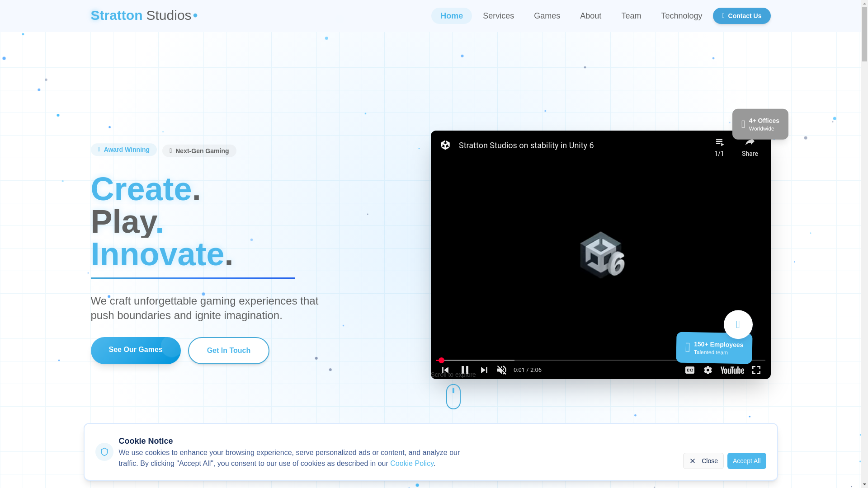This screenshot has width=868, height=488.
Task: Open the Games nav item
Action: click(547, 16)
